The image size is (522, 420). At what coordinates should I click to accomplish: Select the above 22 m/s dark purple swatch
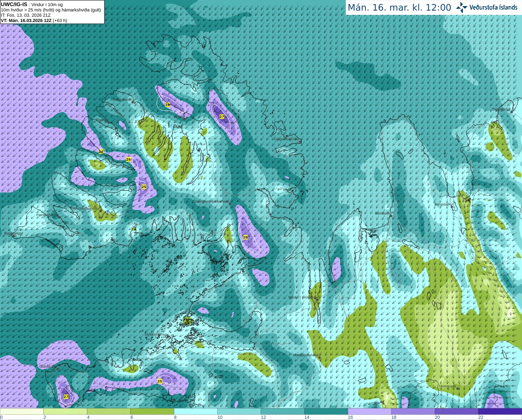500,411
